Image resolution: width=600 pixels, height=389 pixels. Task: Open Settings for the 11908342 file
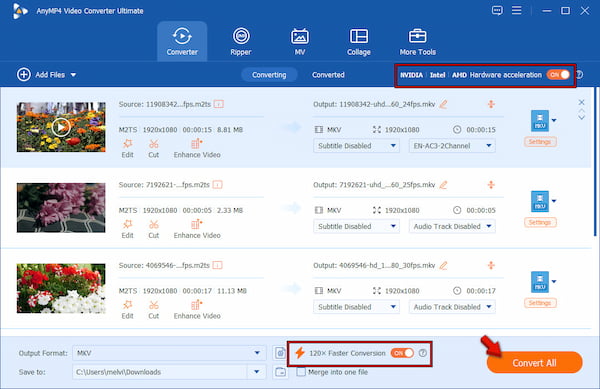[540, 142]
